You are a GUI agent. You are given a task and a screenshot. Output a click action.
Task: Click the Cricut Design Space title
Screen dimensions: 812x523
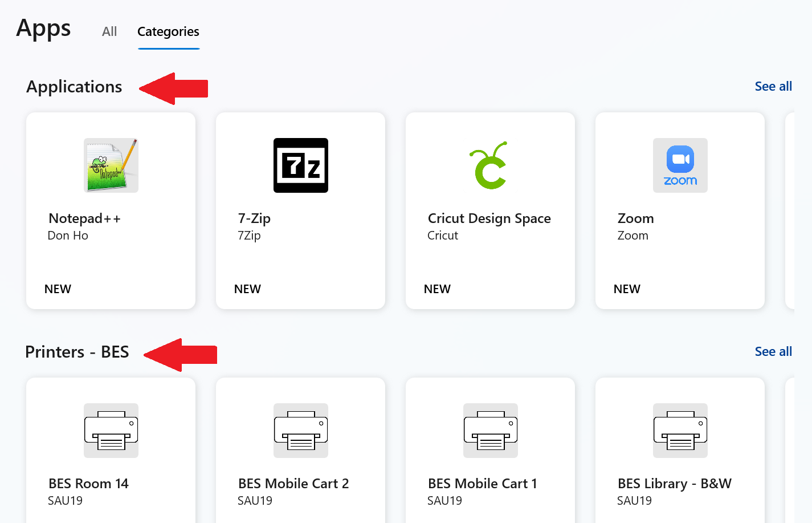pos(489,218)
